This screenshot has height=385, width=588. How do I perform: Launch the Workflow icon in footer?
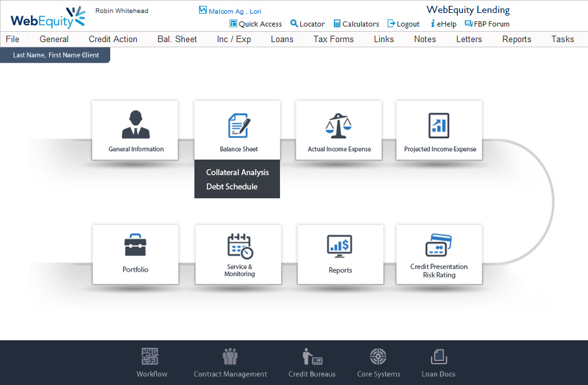[151, 356]
